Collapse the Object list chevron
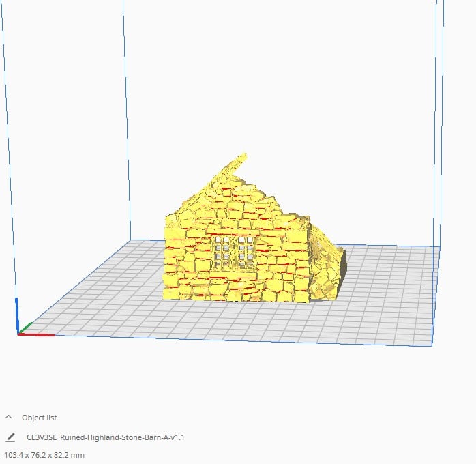The width and height of the screenshot is (476, 464). pos(8,417)
